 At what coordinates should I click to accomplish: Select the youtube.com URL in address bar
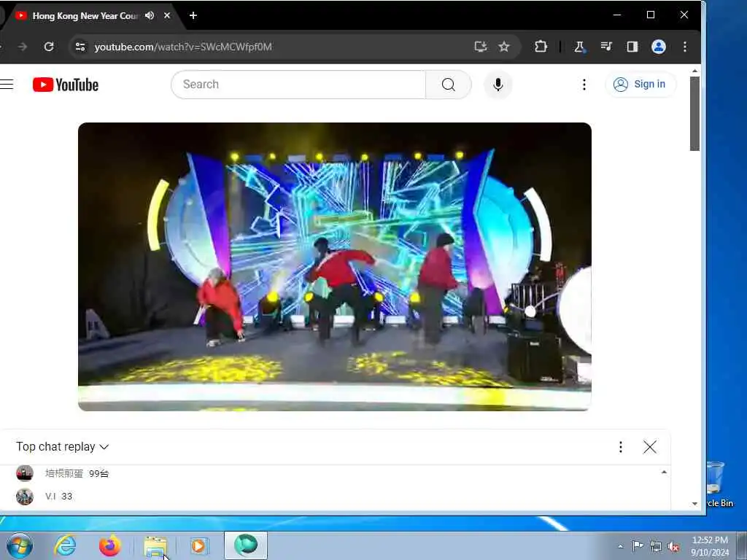point(183,47)
